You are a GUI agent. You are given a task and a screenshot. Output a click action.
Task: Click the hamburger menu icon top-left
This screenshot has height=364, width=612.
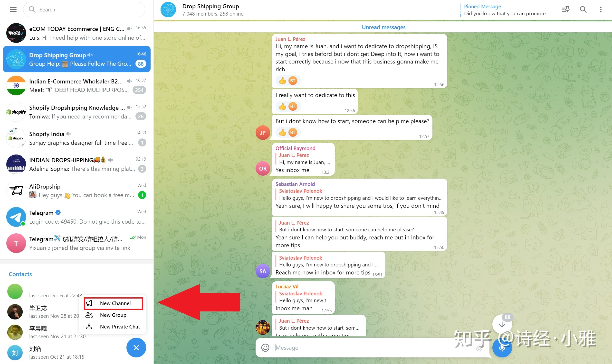(x=13, y=9)
